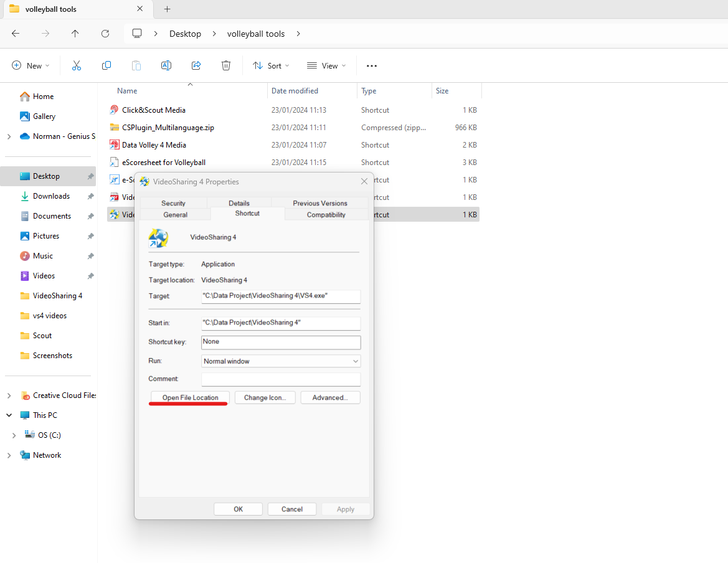The height and width of the screenshot is (563, 728).
Task: Select the Shortcut tab
Action: click(x=247, y=214)
